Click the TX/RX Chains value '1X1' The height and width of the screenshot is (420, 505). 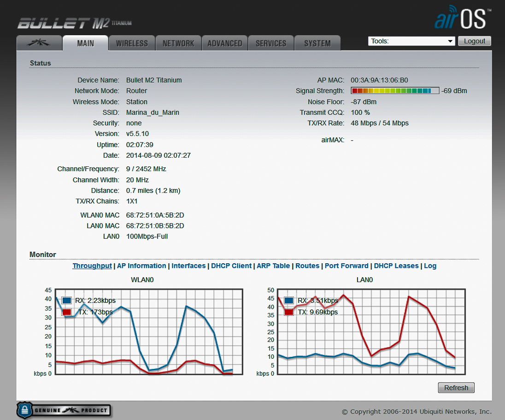point(132,201)
